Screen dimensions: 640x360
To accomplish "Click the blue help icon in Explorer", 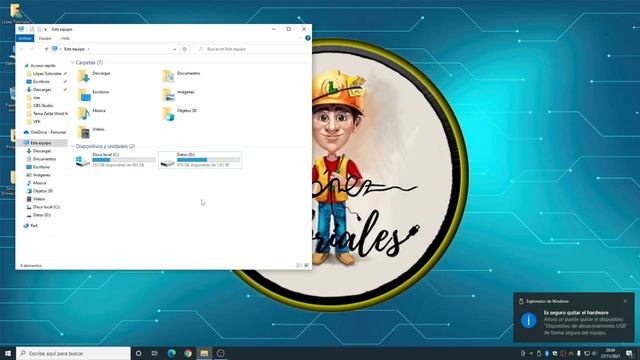I will pos(308,38).
